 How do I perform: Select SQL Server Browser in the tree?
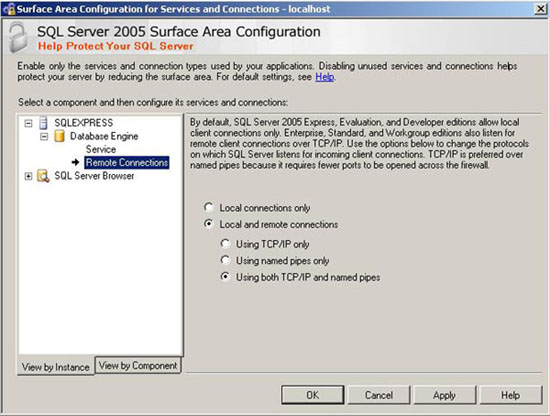pyautogui.click(x=94, y=176)
